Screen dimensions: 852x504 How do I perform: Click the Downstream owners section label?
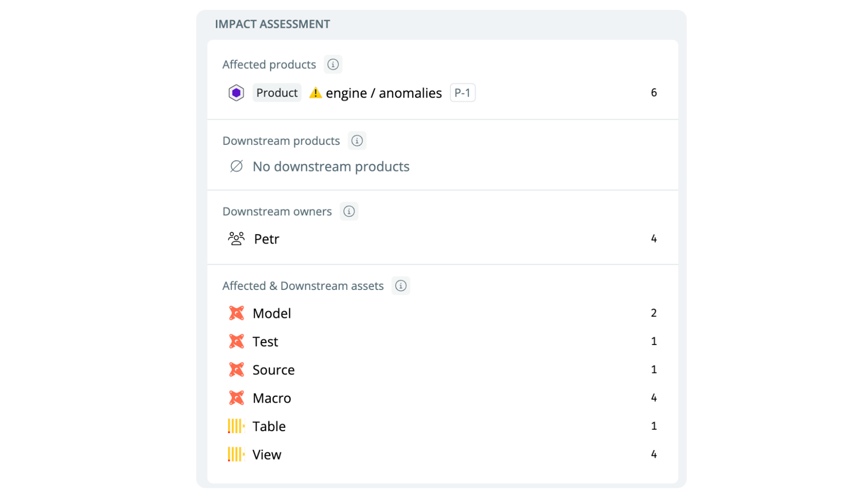pyautogui.click(x=277, y=211)
